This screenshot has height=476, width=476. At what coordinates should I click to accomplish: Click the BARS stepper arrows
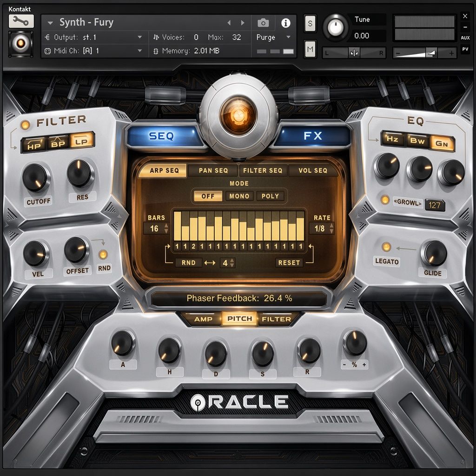click(166, 228)
